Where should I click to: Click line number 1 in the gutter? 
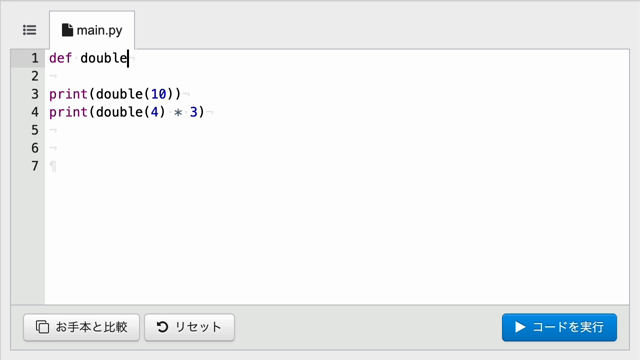coord(35,58)
